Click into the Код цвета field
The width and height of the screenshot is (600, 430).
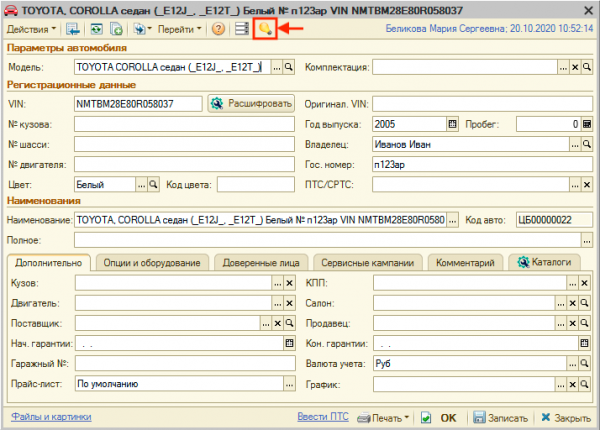256,185
